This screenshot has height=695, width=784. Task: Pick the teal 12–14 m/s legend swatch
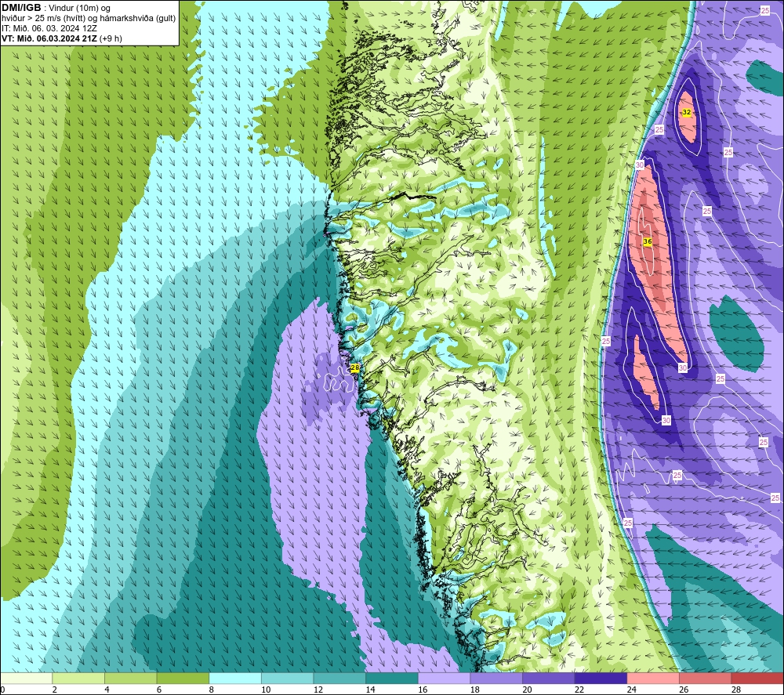point(339,678)
